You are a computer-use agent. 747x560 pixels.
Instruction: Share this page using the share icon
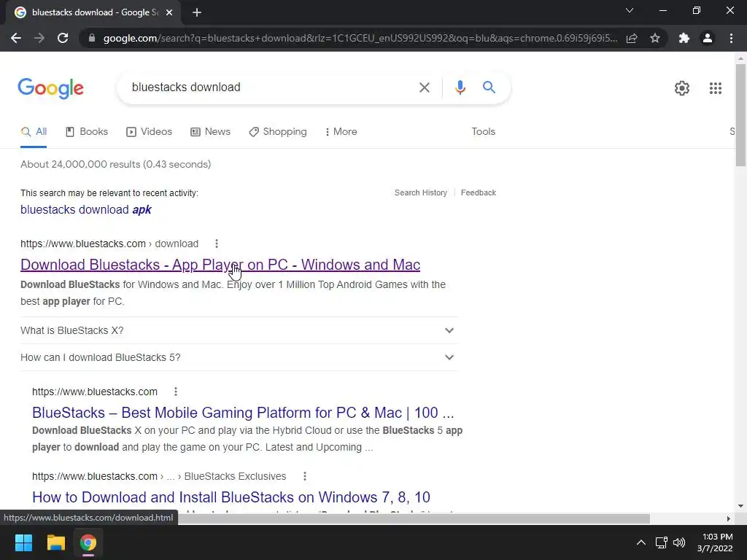pos(632,38)
